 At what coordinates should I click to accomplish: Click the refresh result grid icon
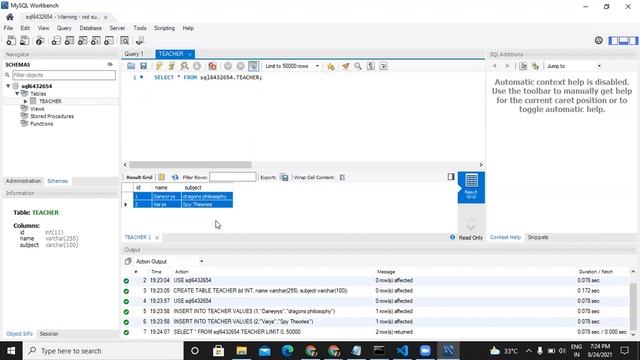(x=175, y=177)
